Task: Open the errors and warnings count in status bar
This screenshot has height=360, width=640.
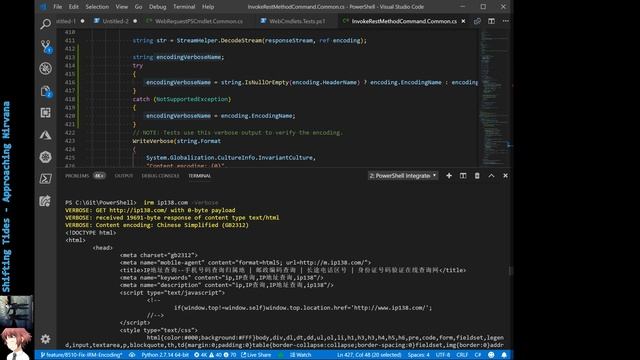Action: pos(215,355)
